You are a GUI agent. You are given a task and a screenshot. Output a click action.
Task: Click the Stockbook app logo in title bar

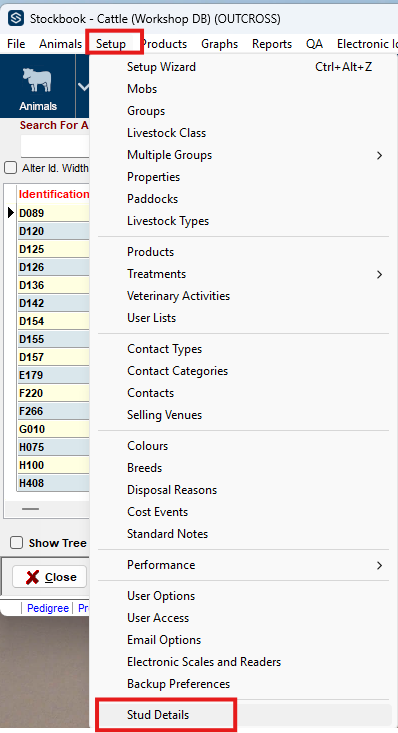pos(16,19)
